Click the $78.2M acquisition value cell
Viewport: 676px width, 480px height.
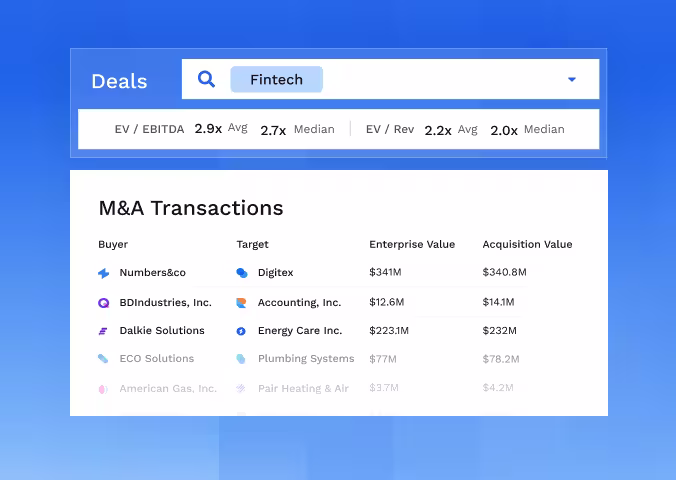pyautogui.click(x=501, y=359)
